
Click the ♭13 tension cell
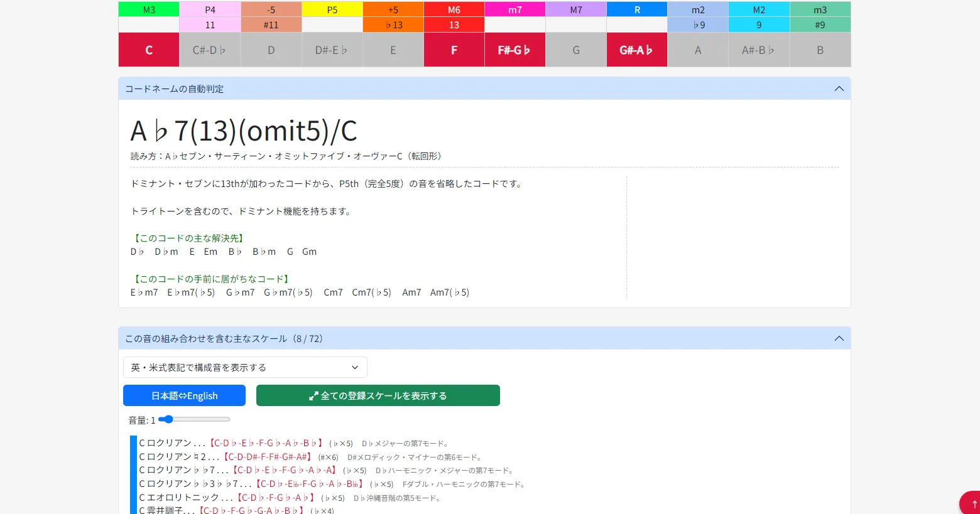pyautogui.click(x=393, y=24)
